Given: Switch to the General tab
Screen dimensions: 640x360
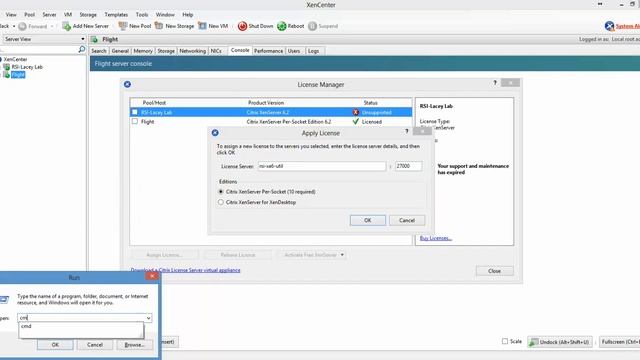Looking at the screenshot, I should coord(120,51).
